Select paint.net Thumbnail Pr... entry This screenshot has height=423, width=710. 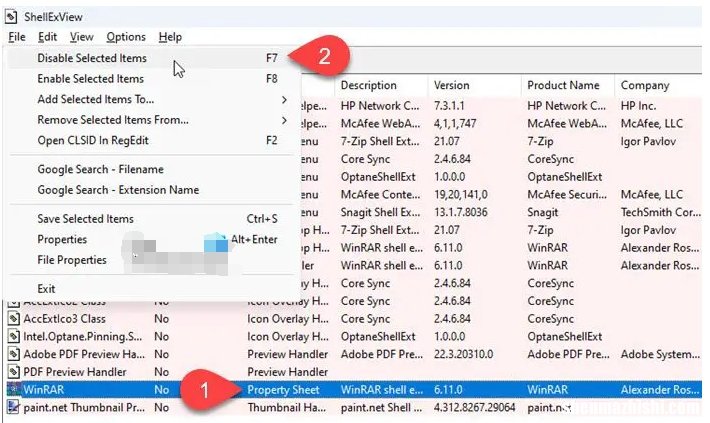(x=84, y=407)
